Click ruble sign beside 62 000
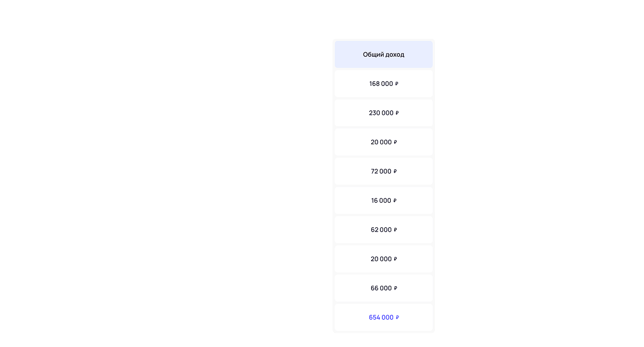 point(395,230)
